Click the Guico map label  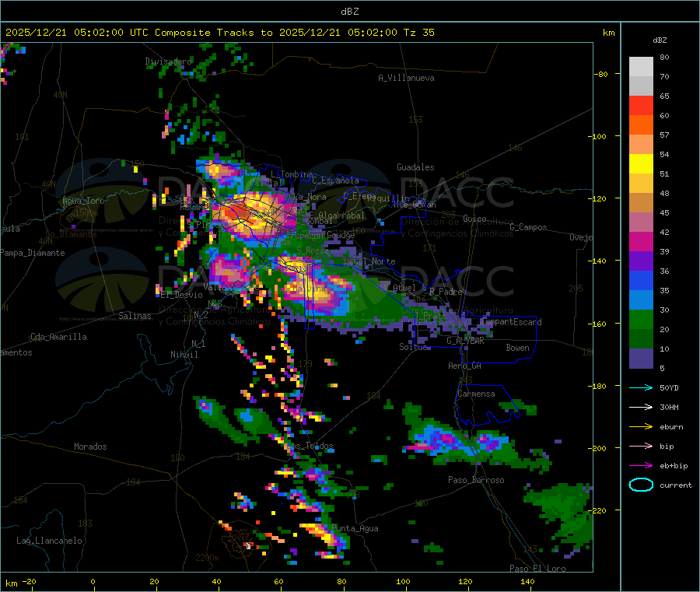[474, 219]
